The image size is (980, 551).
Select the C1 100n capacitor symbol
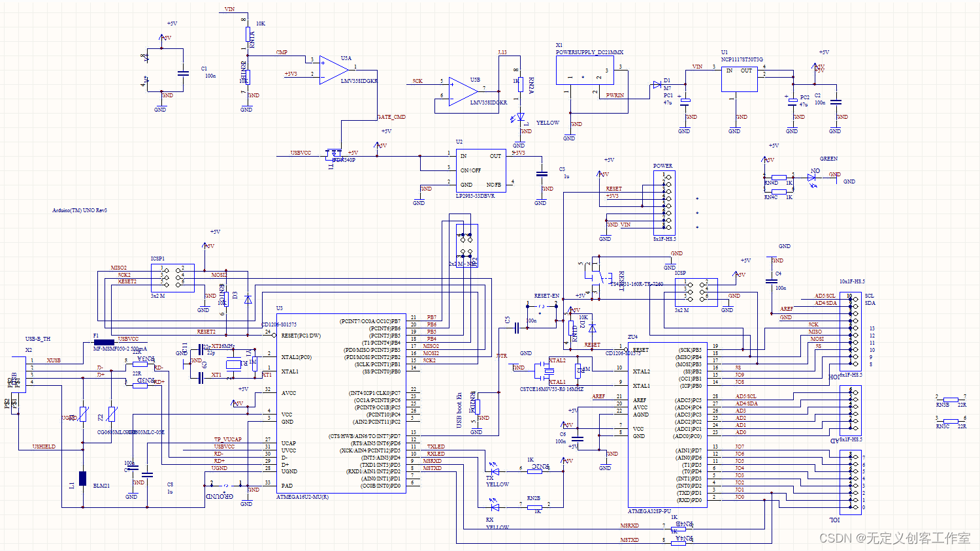184,73
